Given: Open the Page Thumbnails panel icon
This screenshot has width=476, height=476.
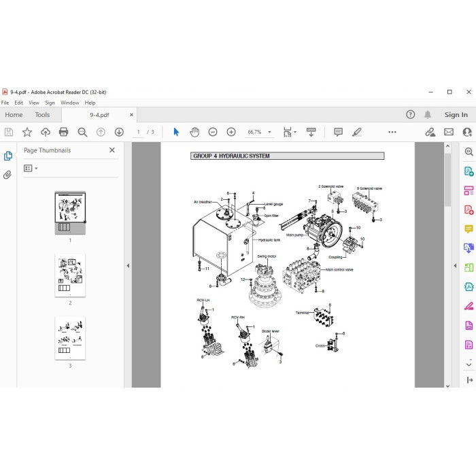Looking at the screenshot, I should point(8,156).
